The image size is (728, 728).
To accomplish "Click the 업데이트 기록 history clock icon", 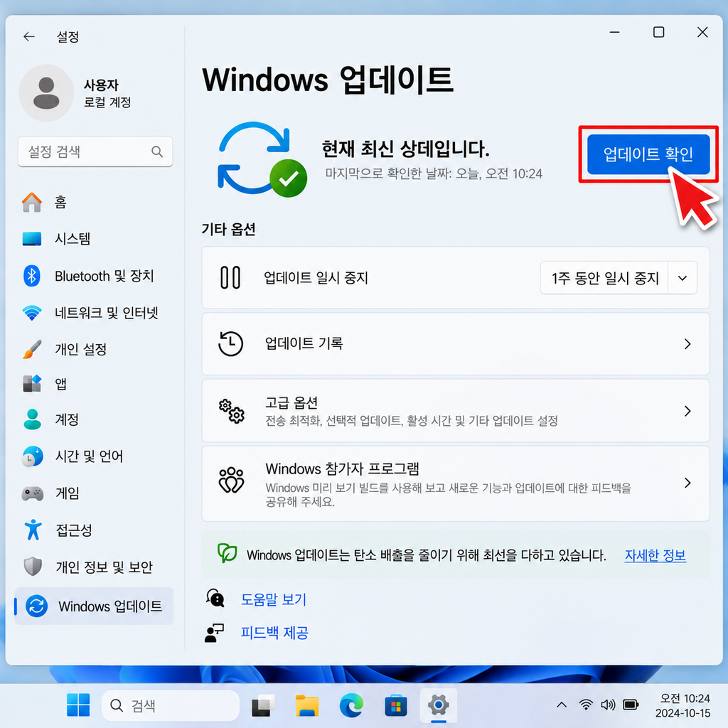I will click(x=231, y=343).
